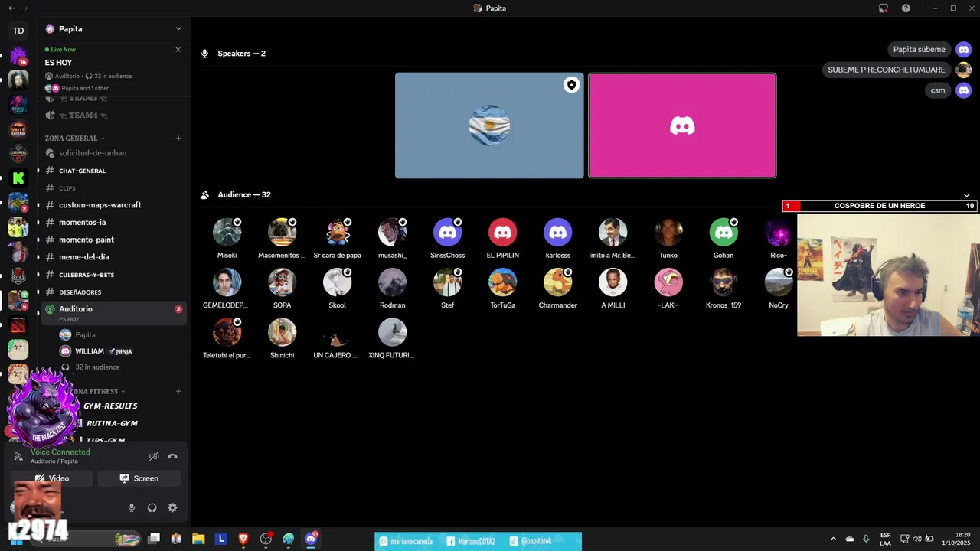Image resolution: width=980 pixels, height=551 pixels.
Task: Toggle noise suppression in voice panel
Action: point(154,456)
